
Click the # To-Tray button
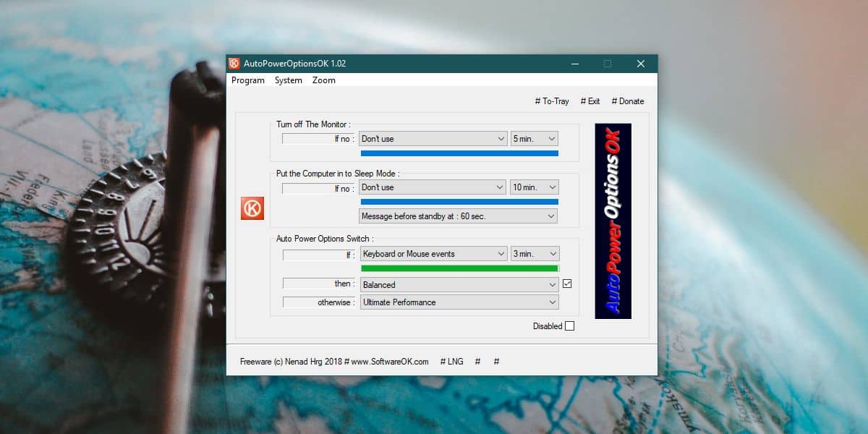pos(552,101)
